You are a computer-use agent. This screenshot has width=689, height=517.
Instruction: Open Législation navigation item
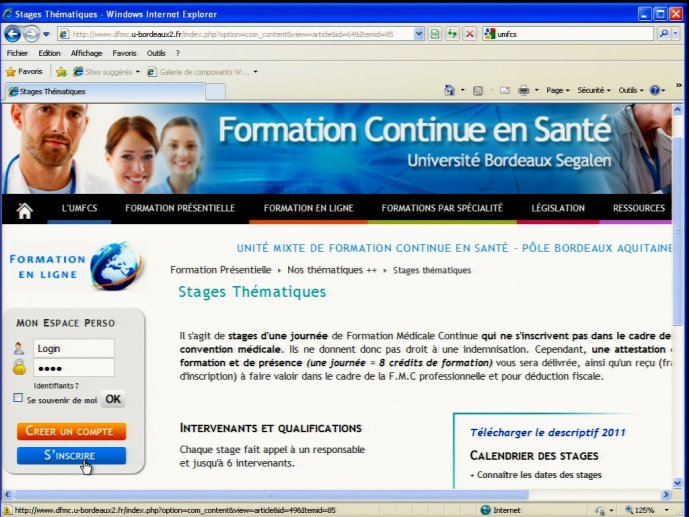tap(558, 208)
